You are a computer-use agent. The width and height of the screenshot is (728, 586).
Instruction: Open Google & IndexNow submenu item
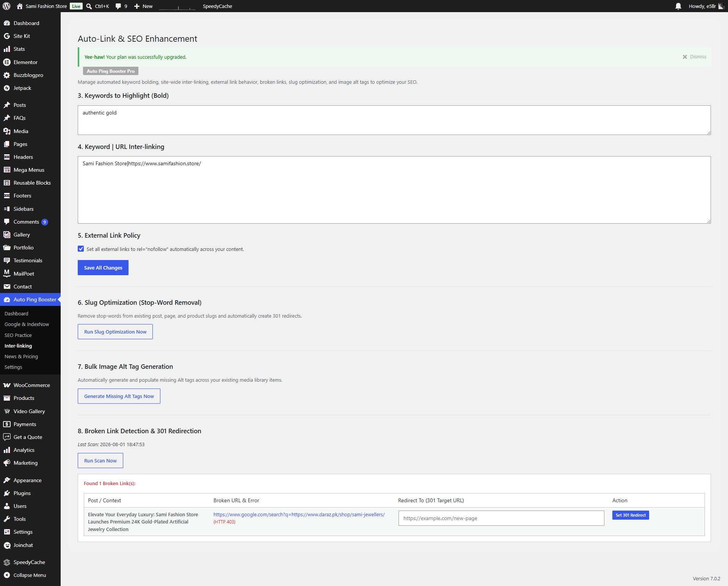(x=27, y=324)
